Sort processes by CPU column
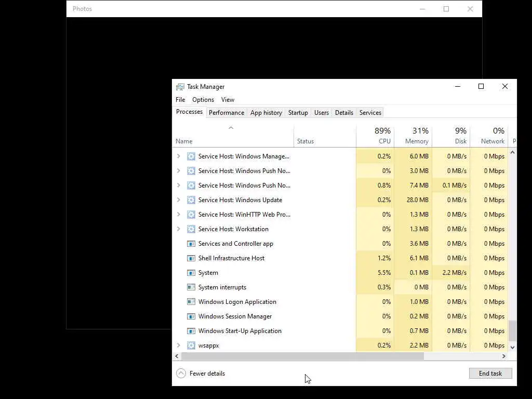 click(375, 136)
